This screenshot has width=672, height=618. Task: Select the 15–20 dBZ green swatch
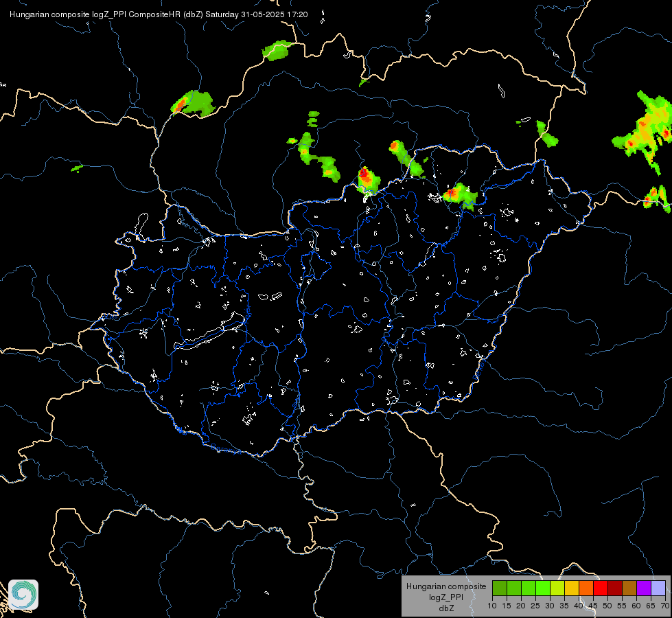click(514, 588)
